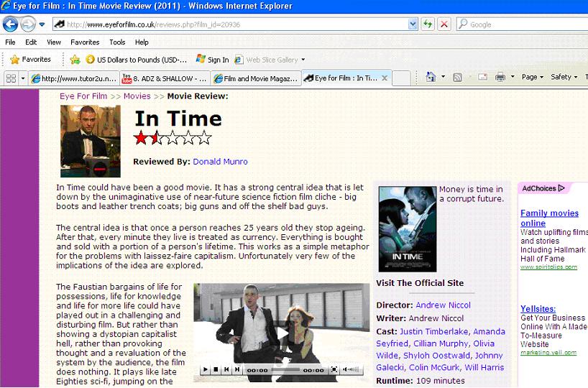The height and width of the screenshot is (388, 588).
Task: Click the Justin Timberlake cast link
Action: (x=434, y=331)
